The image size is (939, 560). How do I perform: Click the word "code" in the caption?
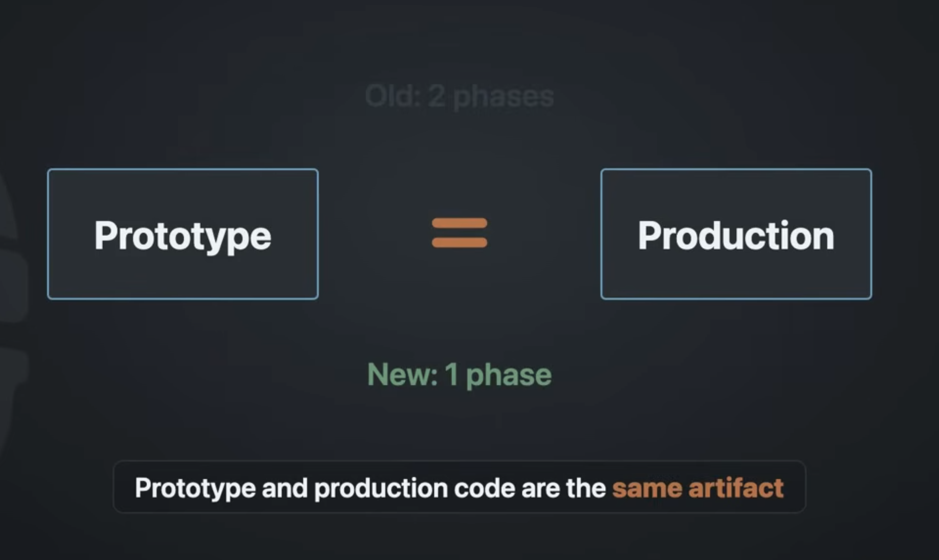pyautogui.click(x=484, y=488)
